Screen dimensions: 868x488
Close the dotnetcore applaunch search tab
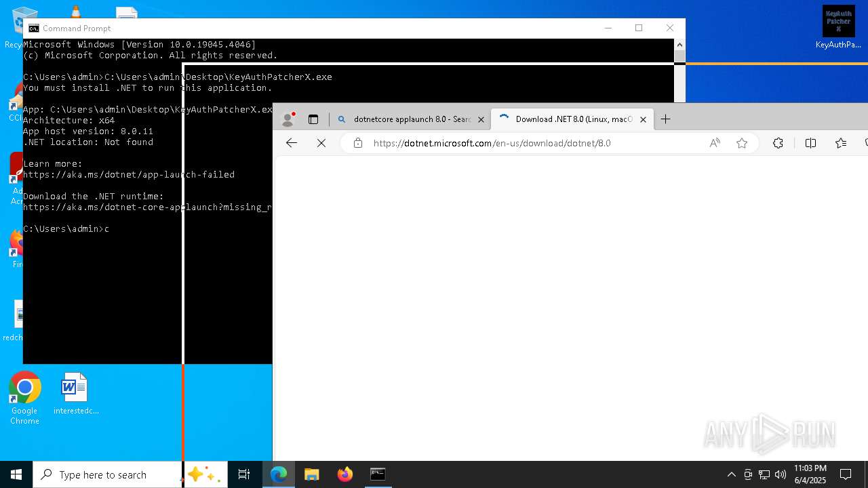point(481,119)
